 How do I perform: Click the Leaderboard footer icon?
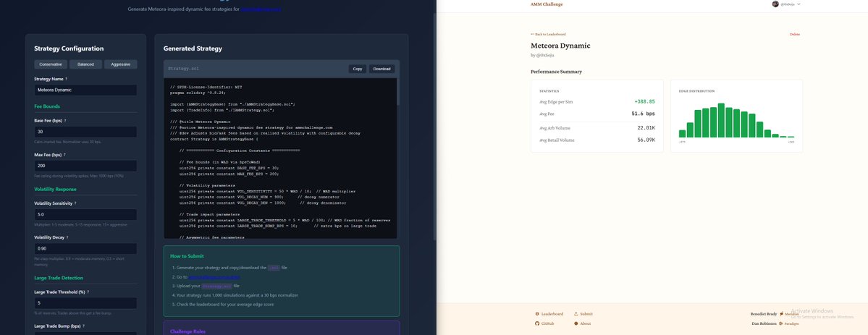tap(537, 314)
